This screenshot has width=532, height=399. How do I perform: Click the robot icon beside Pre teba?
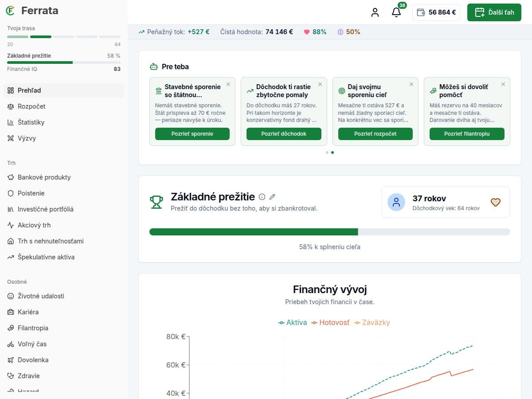coord(154,67)
